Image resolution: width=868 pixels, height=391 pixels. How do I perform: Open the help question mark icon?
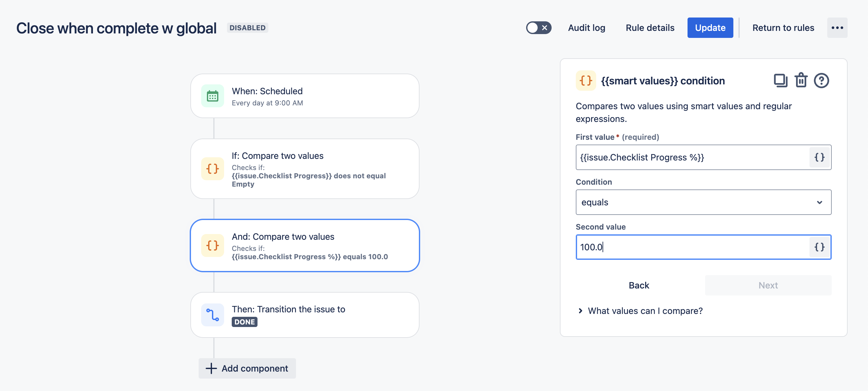(821, 81)
